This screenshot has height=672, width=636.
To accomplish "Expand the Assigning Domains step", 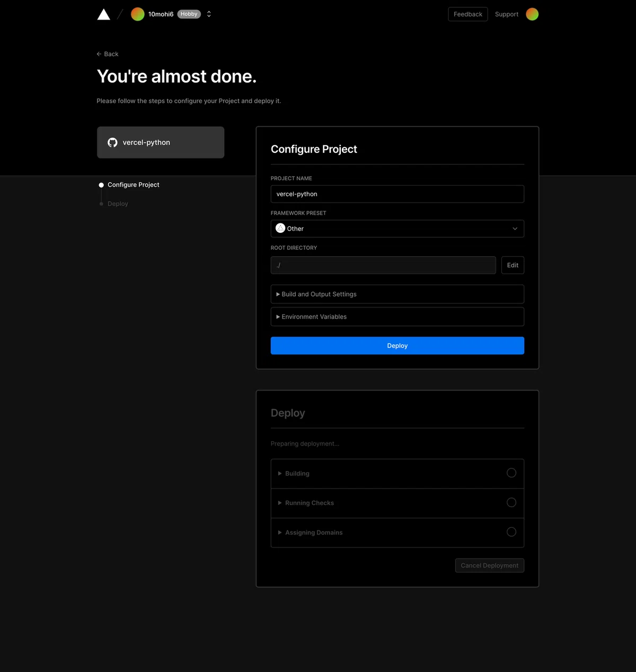I will coord(397,533).
